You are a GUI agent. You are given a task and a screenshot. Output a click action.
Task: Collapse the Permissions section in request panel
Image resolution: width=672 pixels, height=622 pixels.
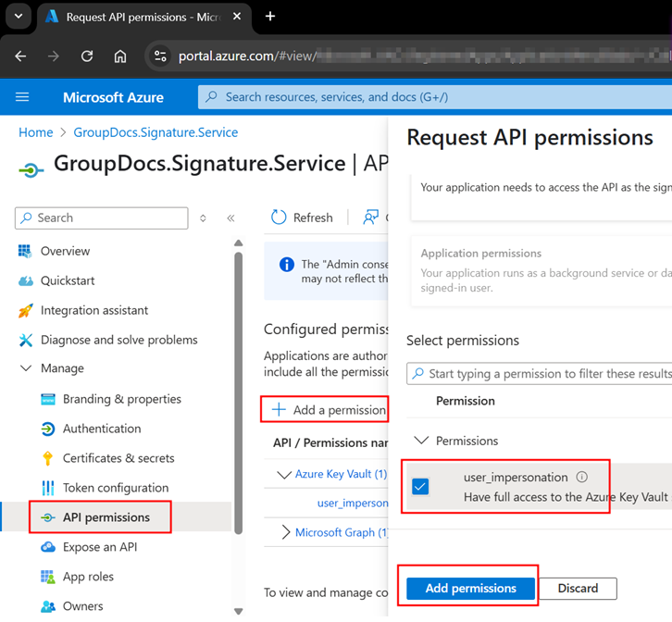[421, 441]
